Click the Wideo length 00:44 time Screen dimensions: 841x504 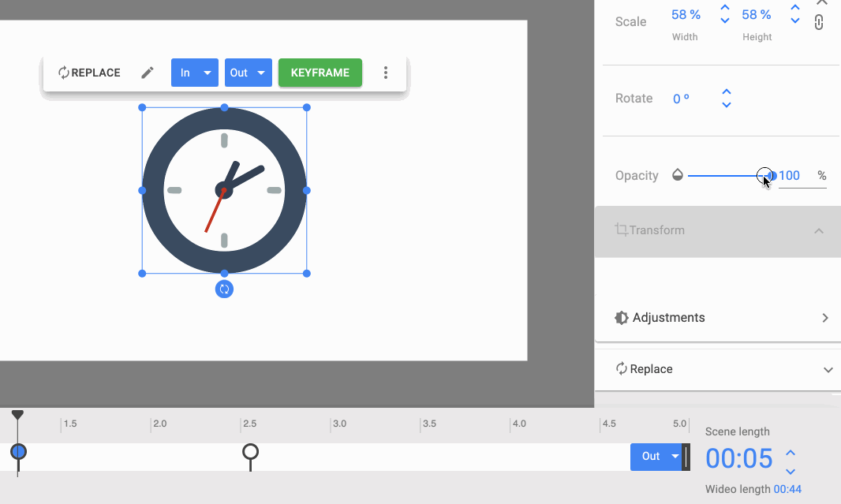pyautogui.click(x=787, y=489)
